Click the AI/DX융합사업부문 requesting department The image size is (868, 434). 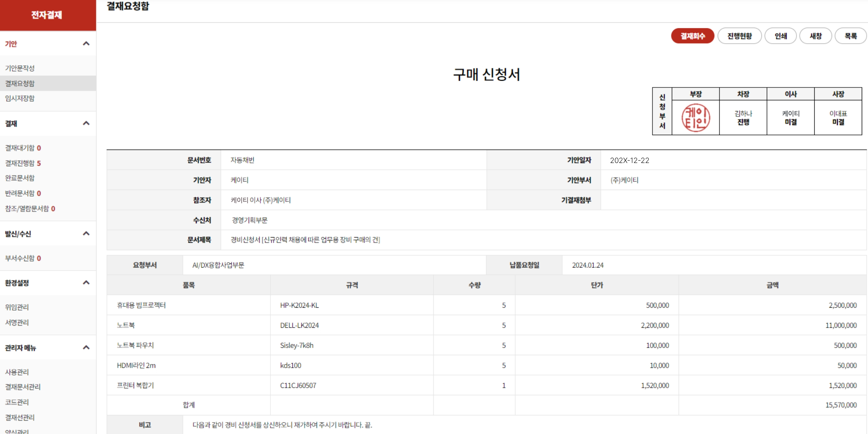tap(218, 265)
